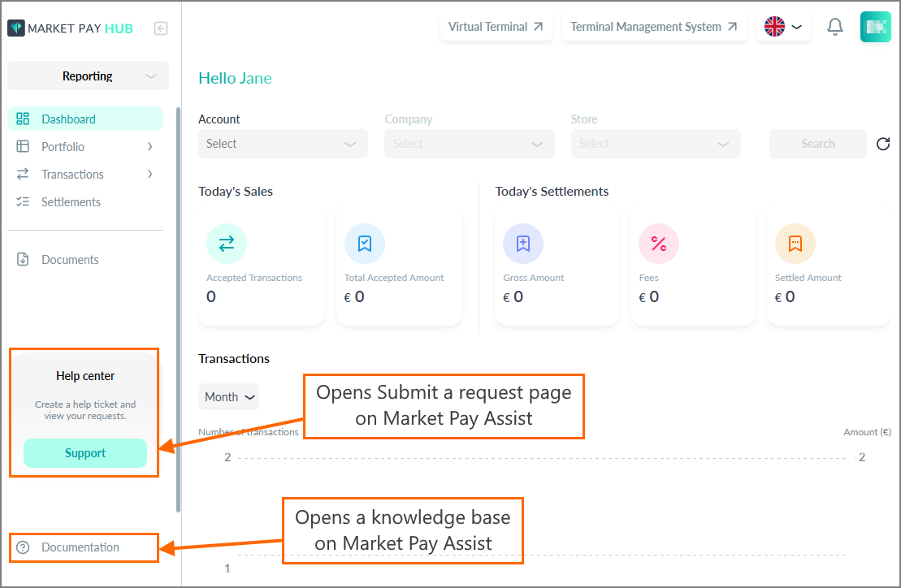
Task: Click the Settled Amount label
Action: click(808, 277)
